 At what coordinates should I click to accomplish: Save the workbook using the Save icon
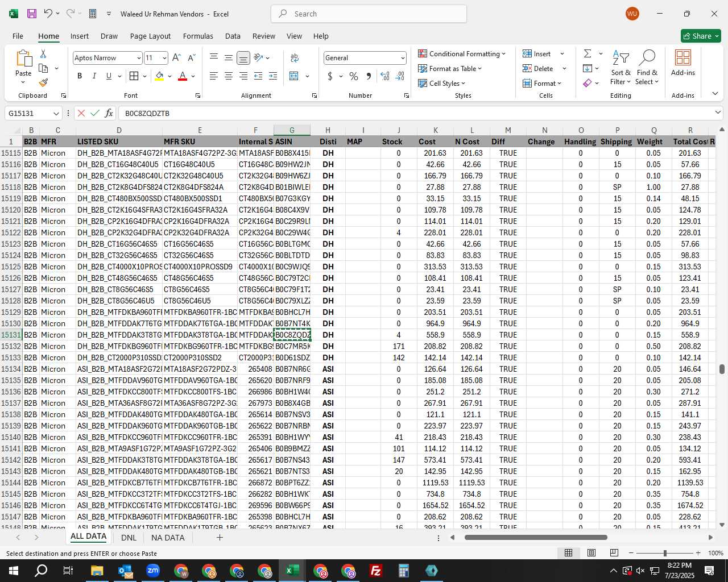coord(32,14)
